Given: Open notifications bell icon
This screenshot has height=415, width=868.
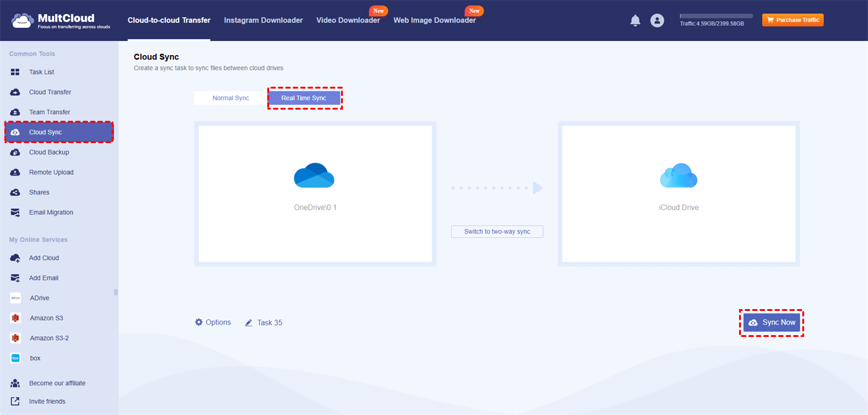Looking at the screenshot, I should (x=635, y=20).
